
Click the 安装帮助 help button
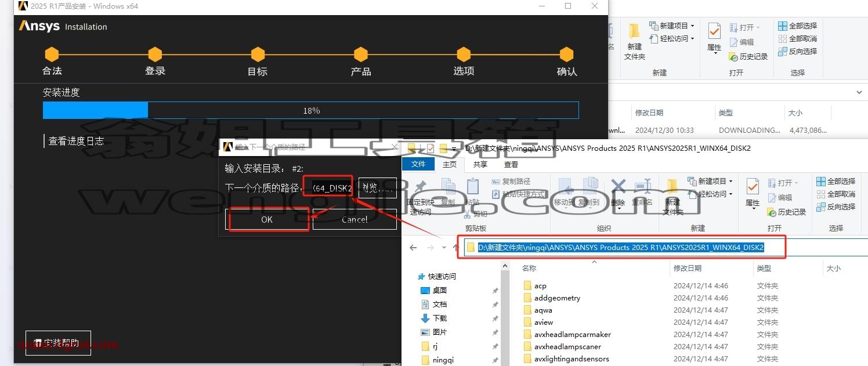[58, 343]
